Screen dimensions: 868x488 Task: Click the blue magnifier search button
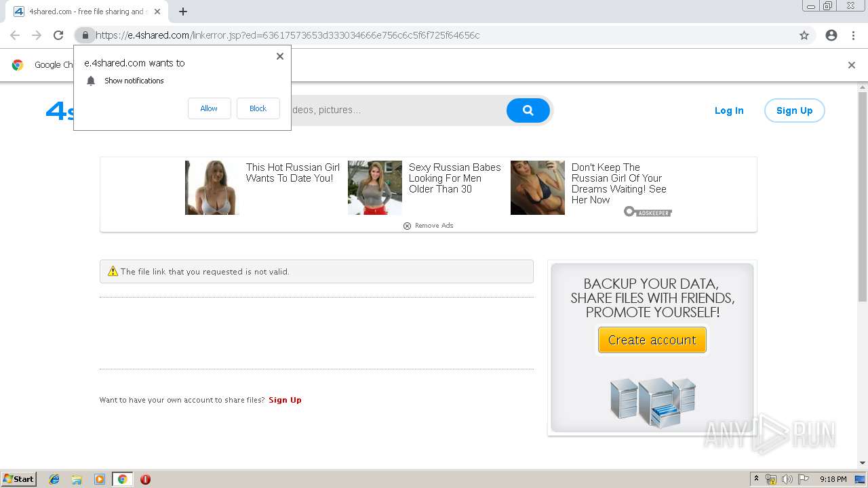[x=528, y=110]
